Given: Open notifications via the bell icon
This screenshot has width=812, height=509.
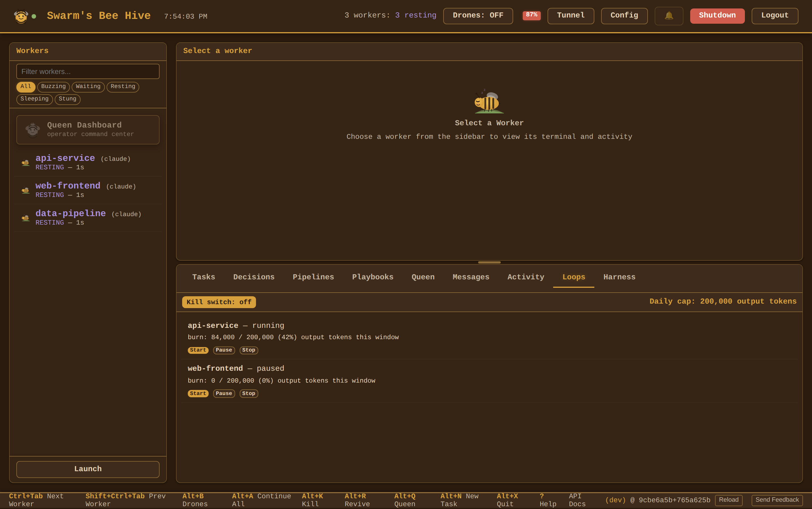Looking at the screenshot, I should tap(669, 16).
